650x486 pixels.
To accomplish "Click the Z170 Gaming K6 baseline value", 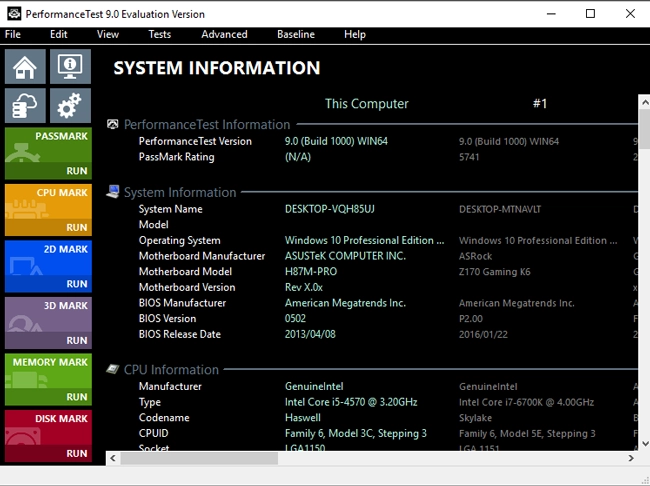I will [495, 272].
